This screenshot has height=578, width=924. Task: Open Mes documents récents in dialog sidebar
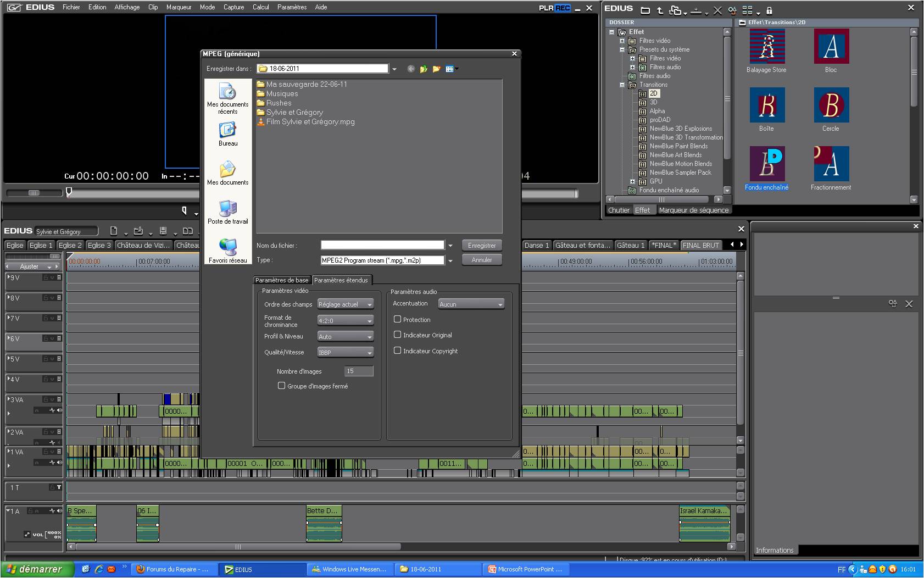tap(227, 98)
